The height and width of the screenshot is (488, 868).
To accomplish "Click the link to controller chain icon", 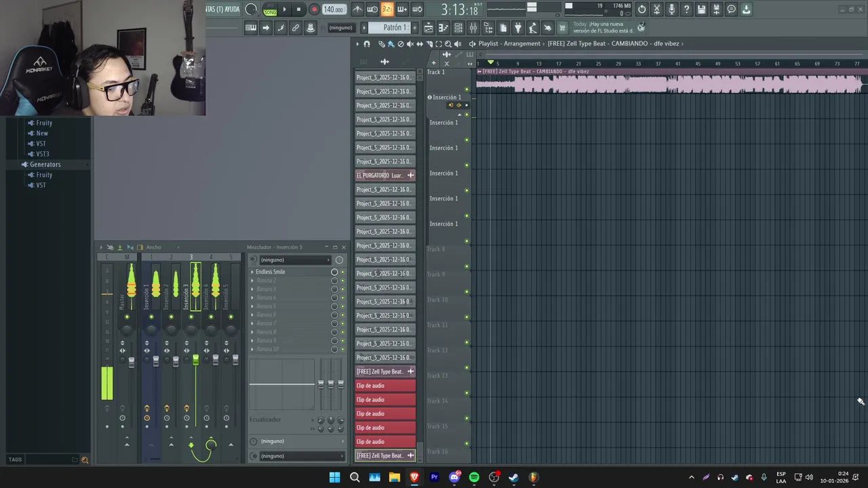I will (296, 28).
